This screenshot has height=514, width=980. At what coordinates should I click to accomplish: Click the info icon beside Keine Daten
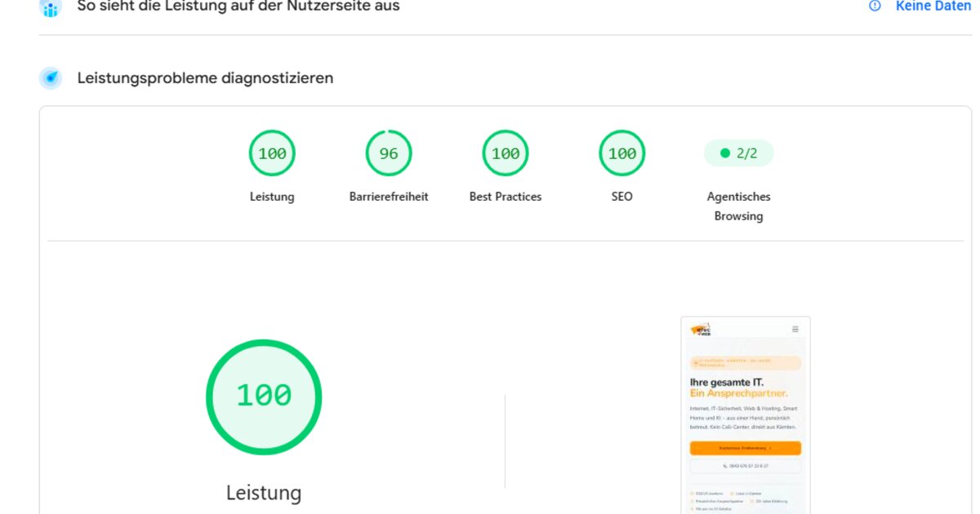coord(875,6)
